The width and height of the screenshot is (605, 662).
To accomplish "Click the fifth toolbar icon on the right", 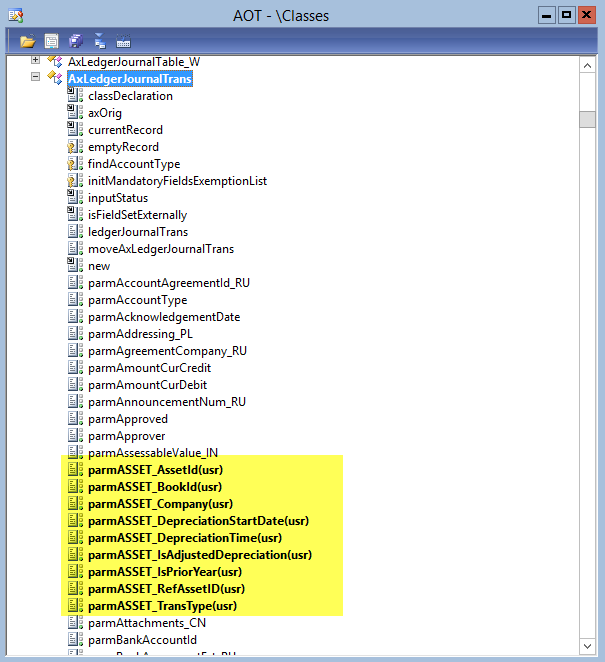I will click(x=123, y=41).
